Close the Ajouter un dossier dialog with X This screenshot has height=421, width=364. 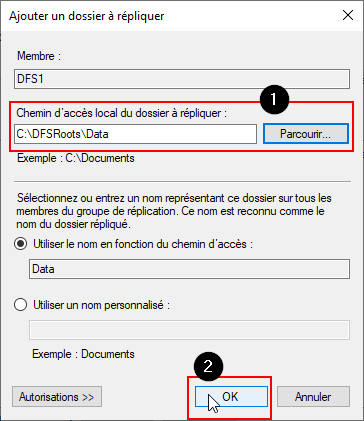pyautogui.click(x=348, y=15)
